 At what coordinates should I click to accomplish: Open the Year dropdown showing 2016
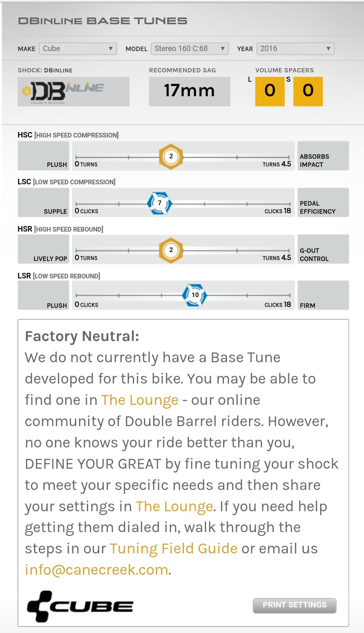click(295, 49)
